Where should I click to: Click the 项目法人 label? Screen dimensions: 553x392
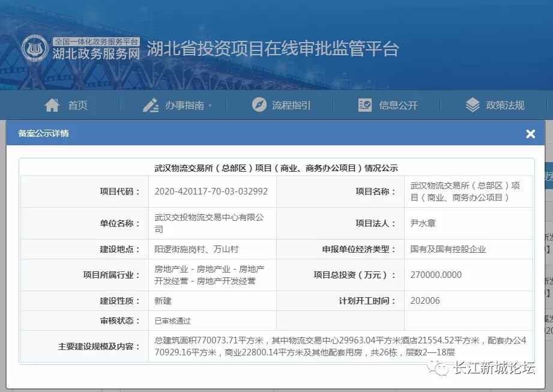pyautogui.click(x=376, y=223)
